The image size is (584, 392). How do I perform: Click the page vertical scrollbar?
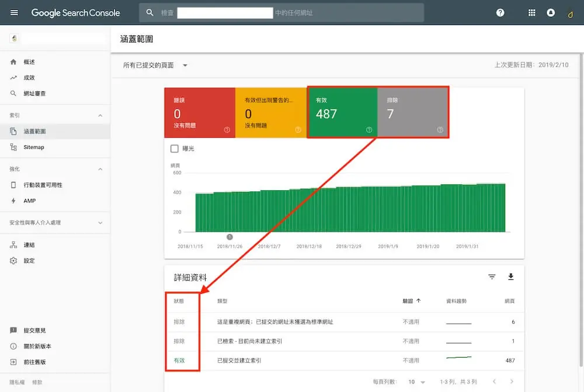pyautogui.click(x=581, y=210)
